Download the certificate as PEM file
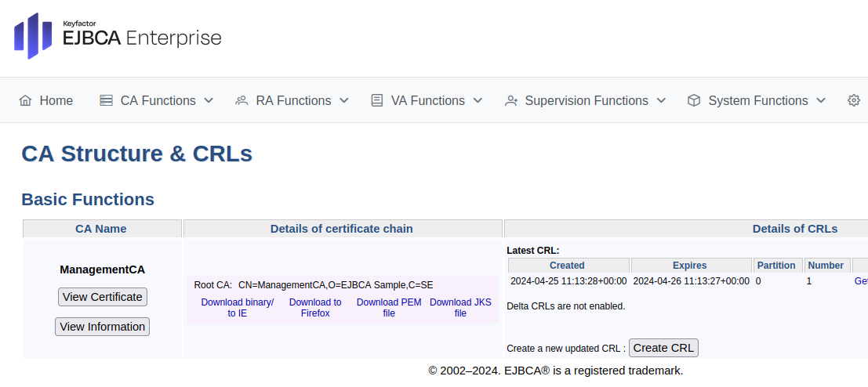The width and height of the screenshot is (868, 387). [389, 307]
